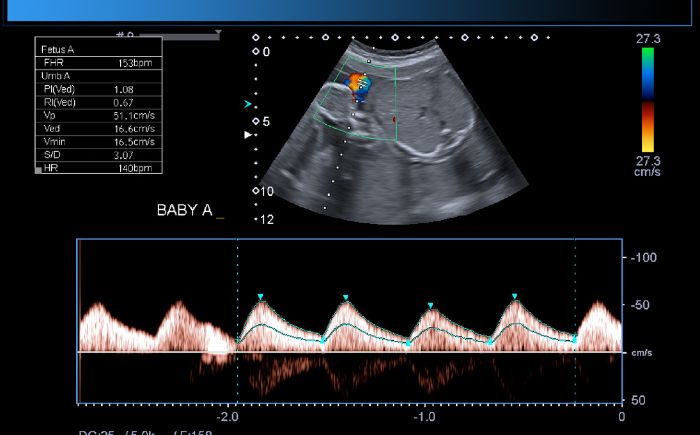
Task: Click the white triangle marker near depth 5
Action: click(x=249, y=134)
